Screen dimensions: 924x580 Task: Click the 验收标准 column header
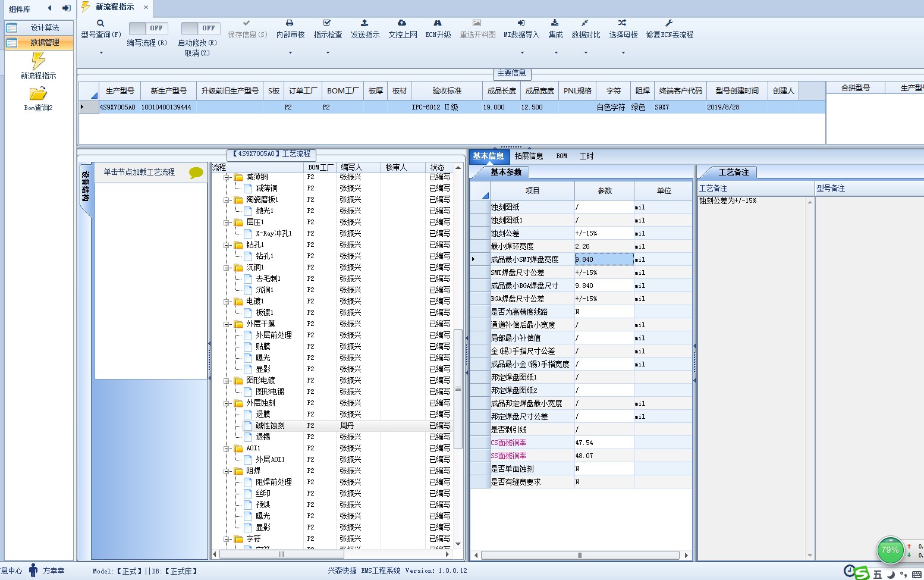[447, 91]
